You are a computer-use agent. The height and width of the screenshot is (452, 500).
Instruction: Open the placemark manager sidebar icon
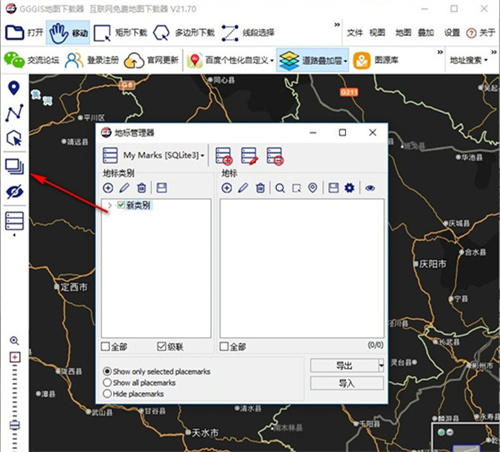tap(14, 221)
